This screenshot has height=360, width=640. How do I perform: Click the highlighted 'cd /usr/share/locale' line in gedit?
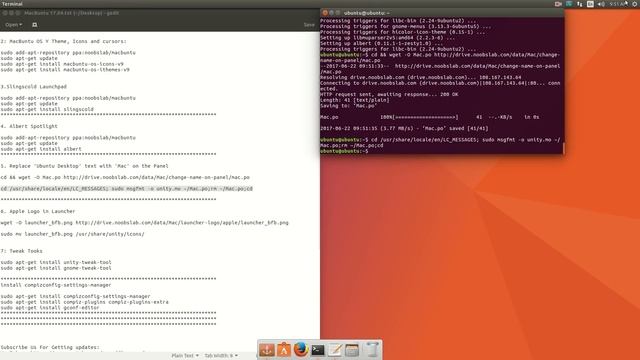127,189
